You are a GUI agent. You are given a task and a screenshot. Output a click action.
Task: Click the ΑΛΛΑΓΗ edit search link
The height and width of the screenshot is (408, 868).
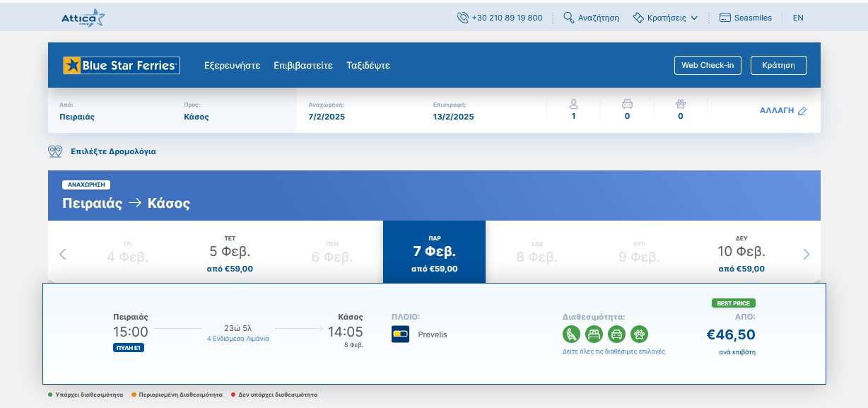782,111
